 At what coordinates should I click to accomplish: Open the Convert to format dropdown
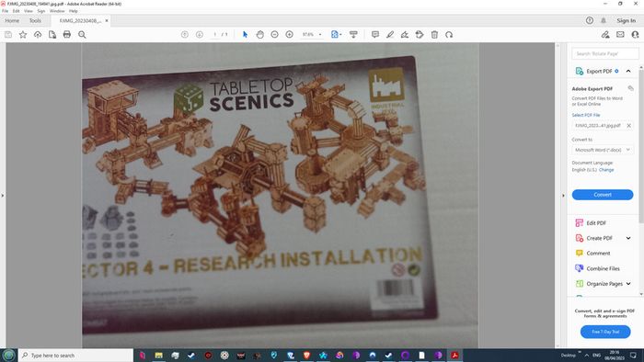pos(602,150)
